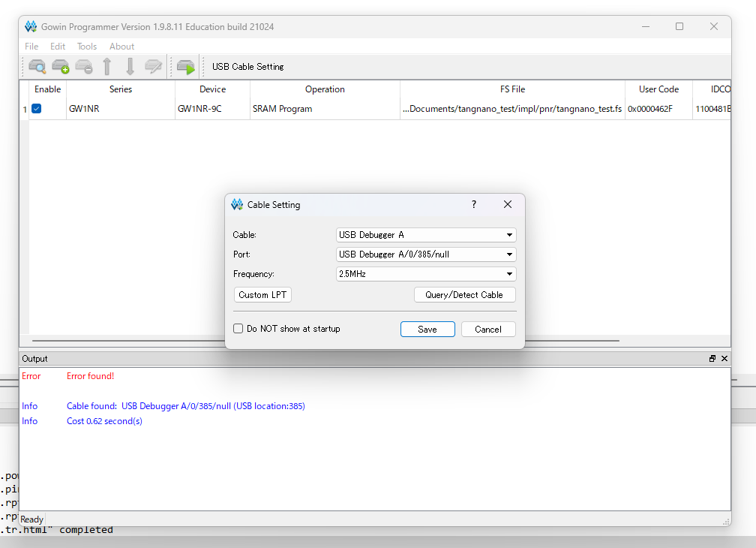Click the dialog help question mark
The image size is (756, 548).
(474, 204)
